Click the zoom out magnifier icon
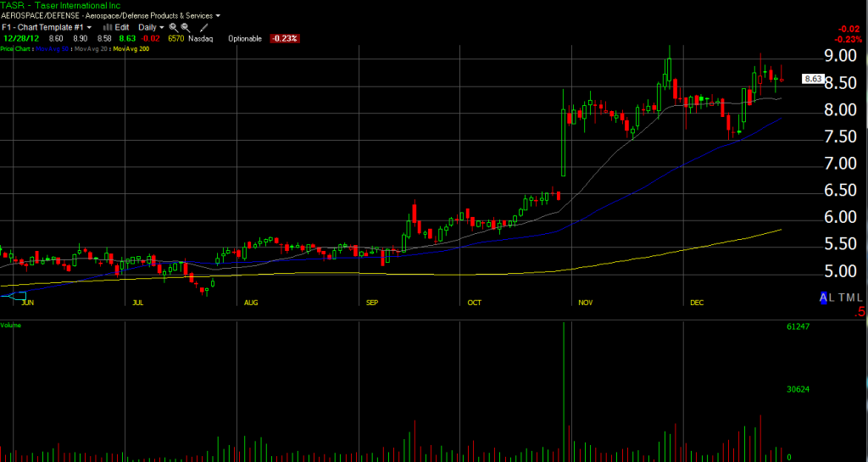The image size is (868, 462). pyautogui.click(x=186, y=27)
